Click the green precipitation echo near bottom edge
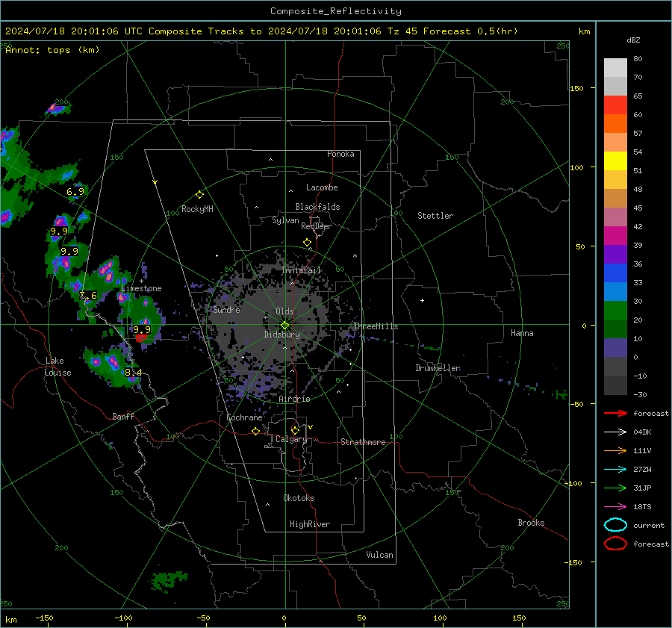The width and height of the screenshot is (672, 628). 169,581
